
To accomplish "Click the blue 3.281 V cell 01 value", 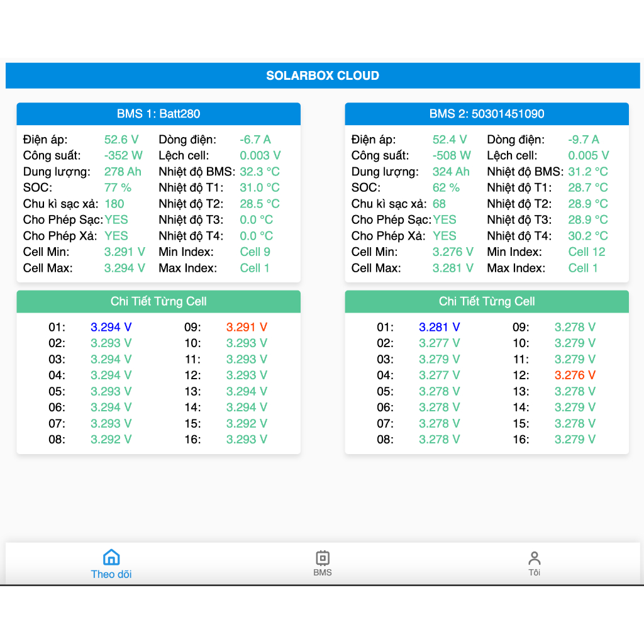I will coord(440,327).
